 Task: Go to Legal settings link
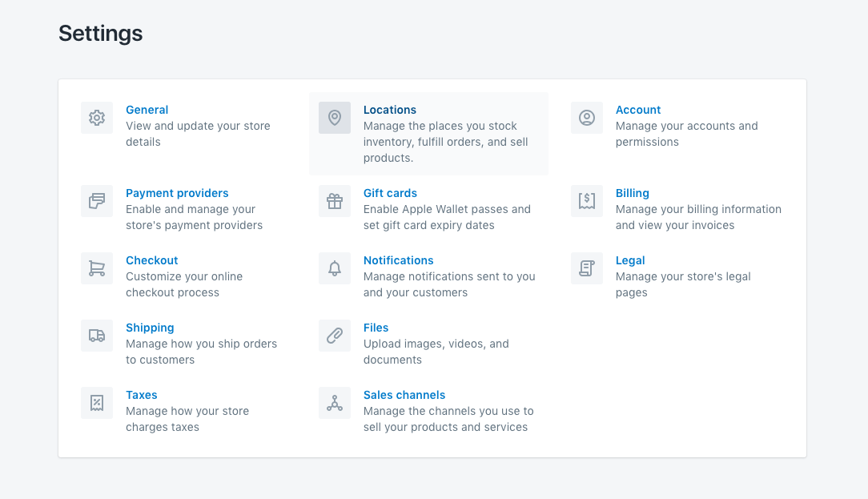[630, 260]
